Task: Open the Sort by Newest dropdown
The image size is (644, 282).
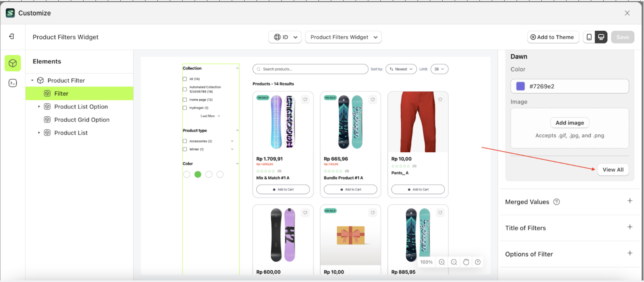Action: point(401,69)
